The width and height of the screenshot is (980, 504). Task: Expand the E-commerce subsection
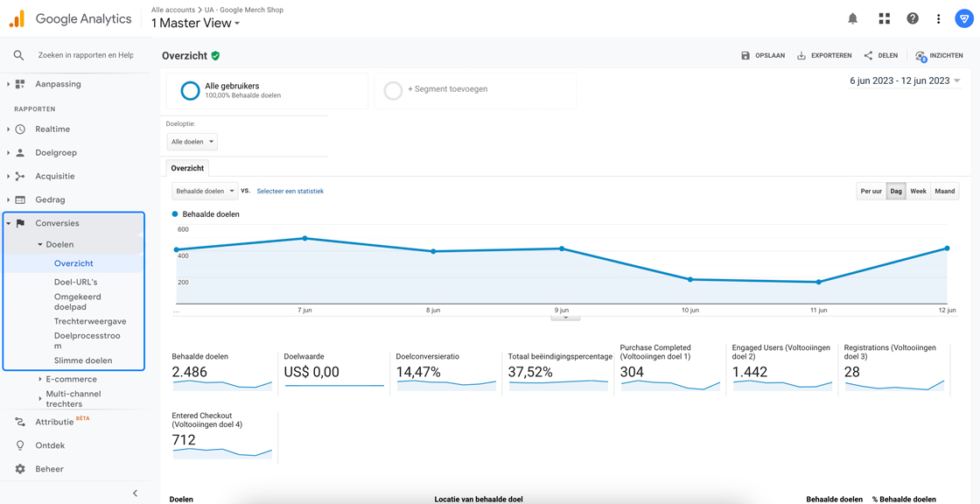click(40, 379)
